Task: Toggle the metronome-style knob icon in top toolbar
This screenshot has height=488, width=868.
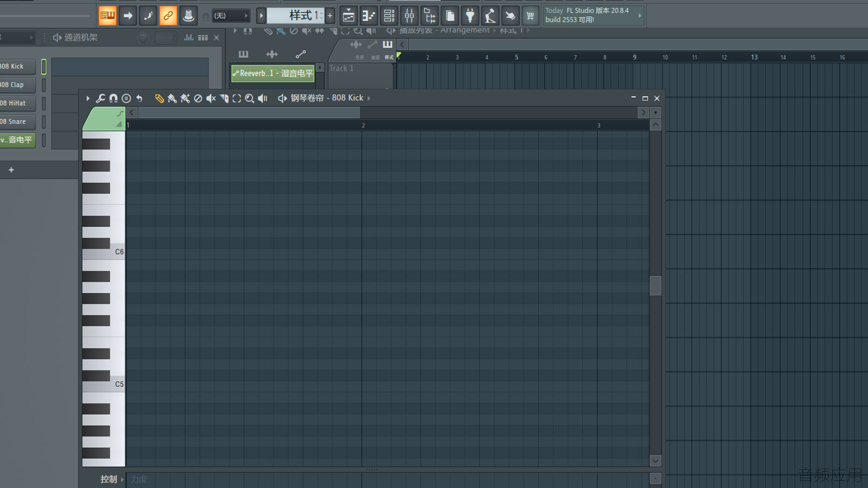Action: 188,16
